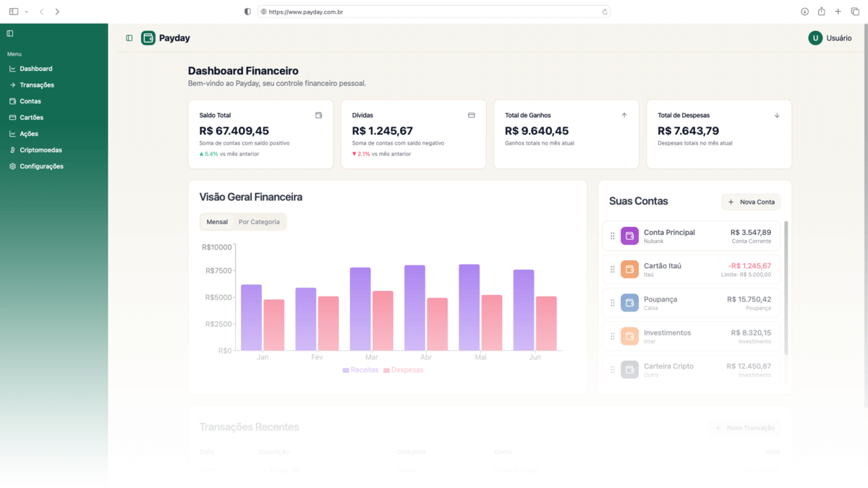Click the Payday wallet logo icon
The width and height of the screenshot is (868, 488).
[148, 38]
